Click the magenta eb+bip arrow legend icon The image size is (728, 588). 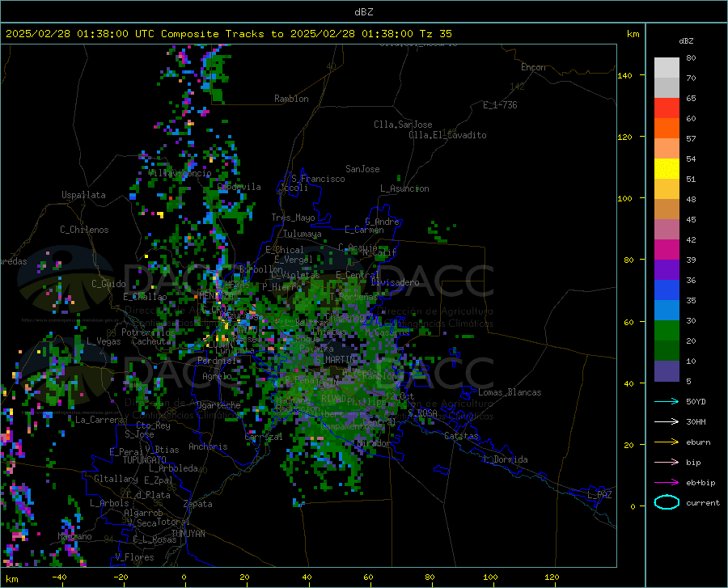(667, 483)
